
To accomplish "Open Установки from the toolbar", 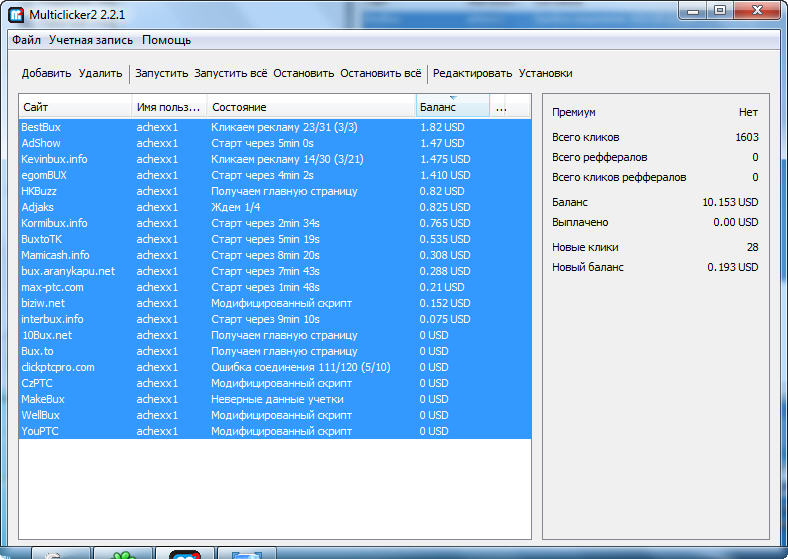I will 545,73.
